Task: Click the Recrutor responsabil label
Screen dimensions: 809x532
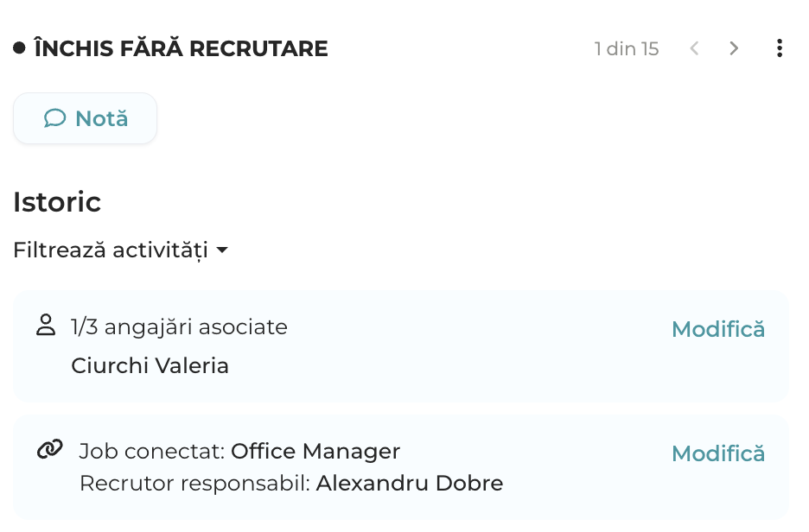Action: [195, 484]
